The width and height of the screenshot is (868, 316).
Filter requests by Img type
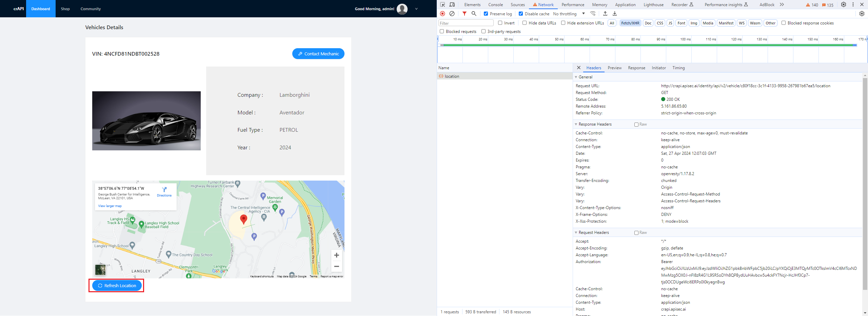click(x=694, y=23)
